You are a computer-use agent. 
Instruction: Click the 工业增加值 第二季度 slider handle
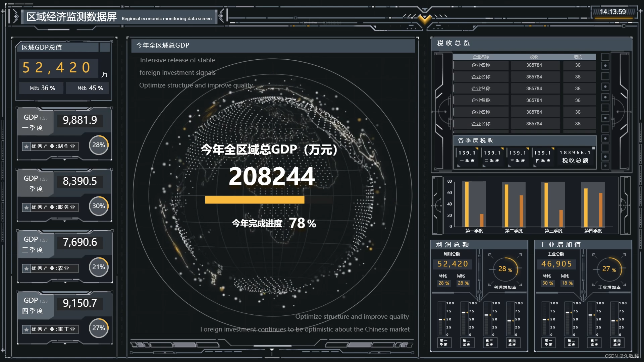click(568, 312)
